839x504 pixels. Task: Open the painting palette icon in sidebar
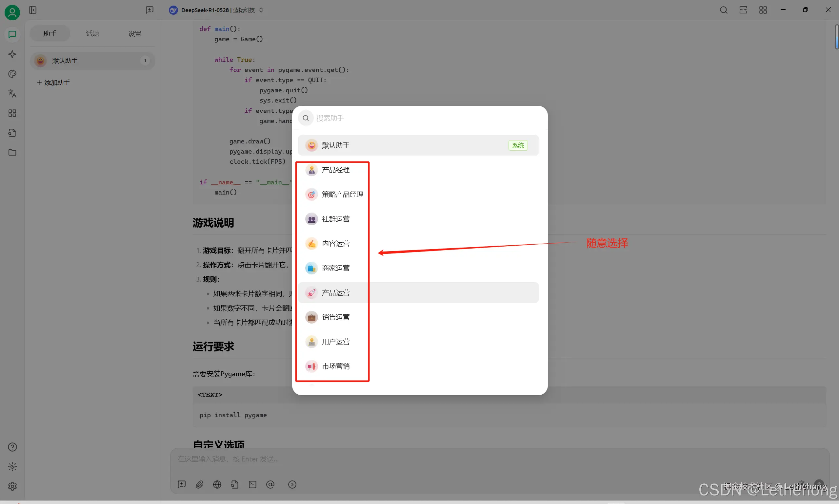pos(12,74)
